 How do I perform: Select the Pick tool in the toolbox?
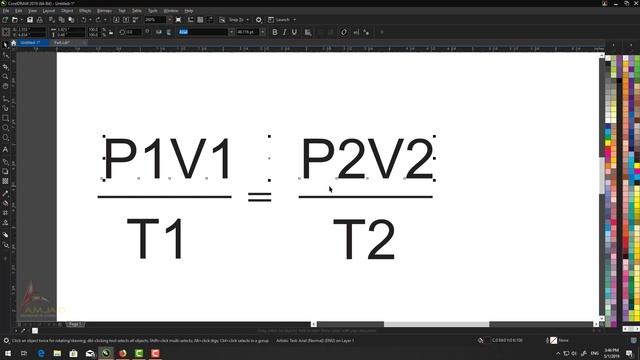pos(5,44)
